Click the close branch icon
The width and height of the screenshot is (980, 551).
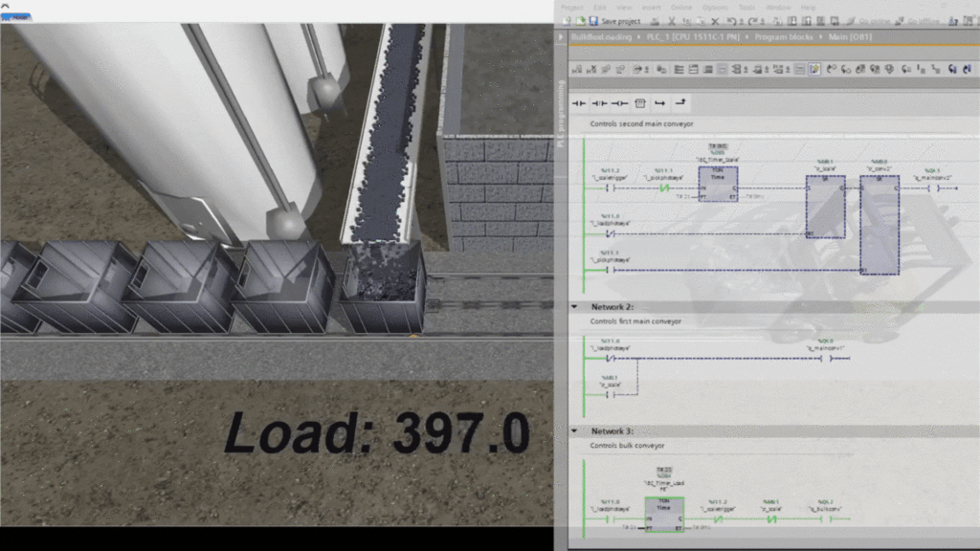pos(681,103)
